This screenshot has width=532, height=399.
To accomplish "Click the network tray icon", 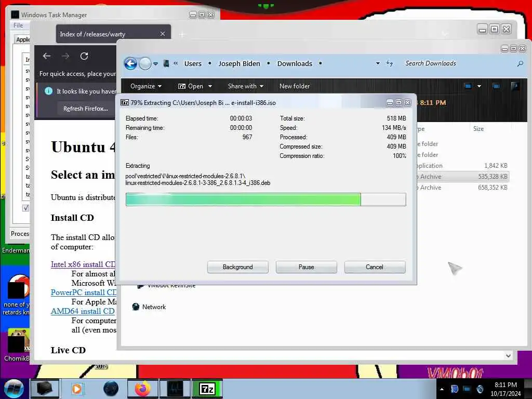I will 467,389.
